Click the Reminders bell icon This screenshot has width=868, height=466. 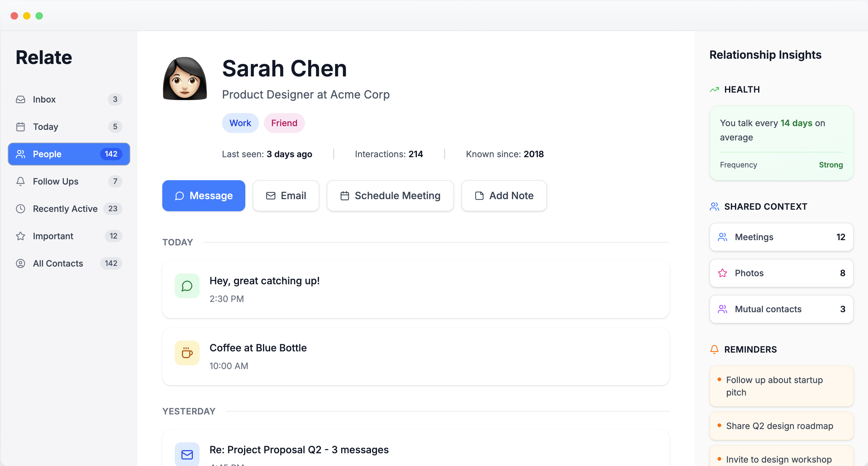[x=714, y=349]
